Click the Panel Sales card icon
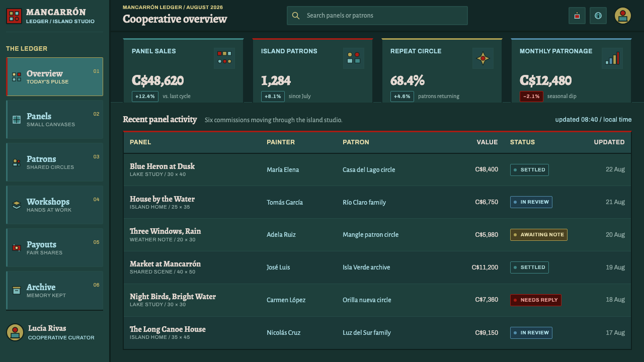 pos(224,58)
